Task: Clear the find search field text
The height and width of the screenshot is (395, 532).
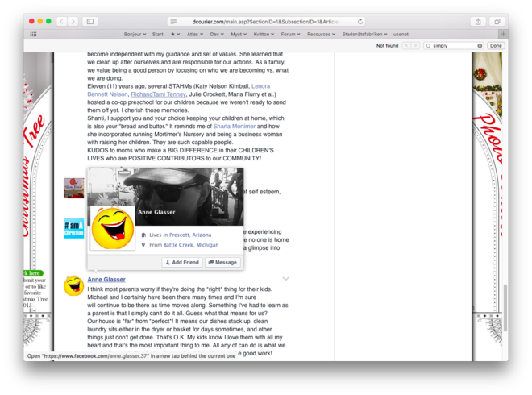Action: click(x=480, y=46)
